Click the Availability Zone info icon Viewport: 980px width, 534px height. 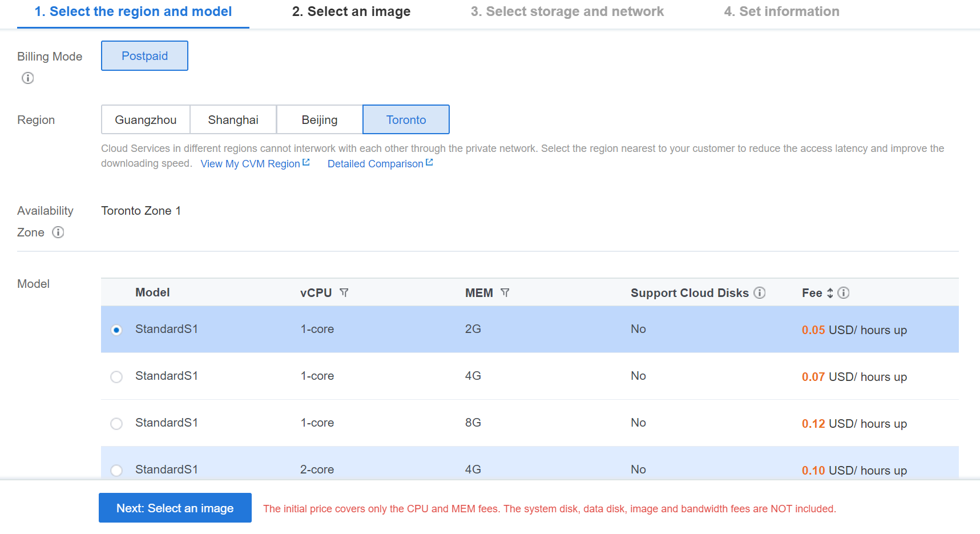(58, 232)
